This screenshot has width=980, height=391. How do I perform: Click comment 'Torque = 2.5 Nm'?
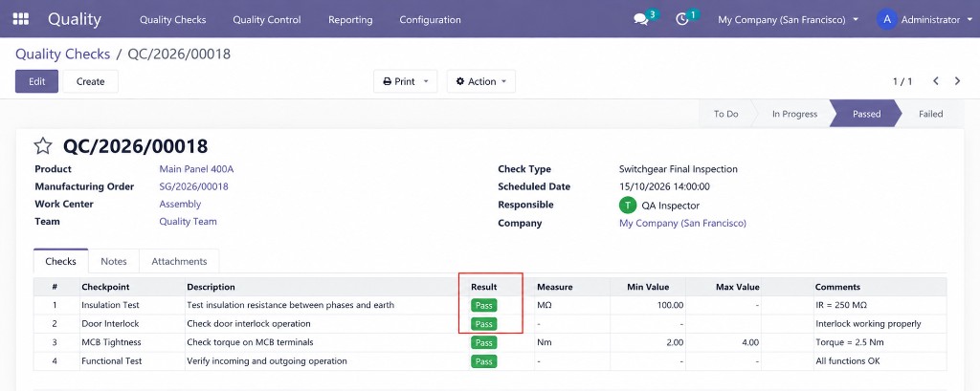850,342
